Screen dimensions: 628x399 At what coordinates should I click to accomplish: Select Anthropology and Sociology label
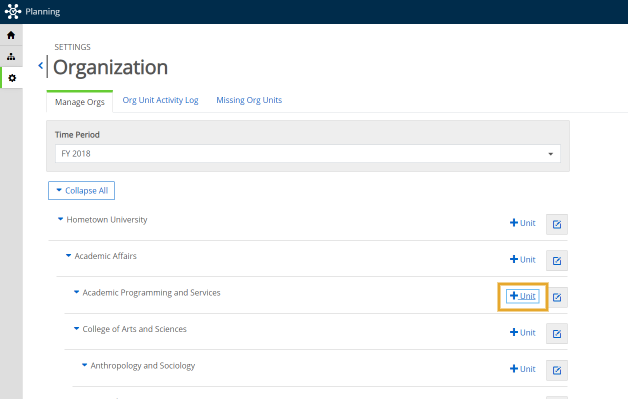(143, 366)
